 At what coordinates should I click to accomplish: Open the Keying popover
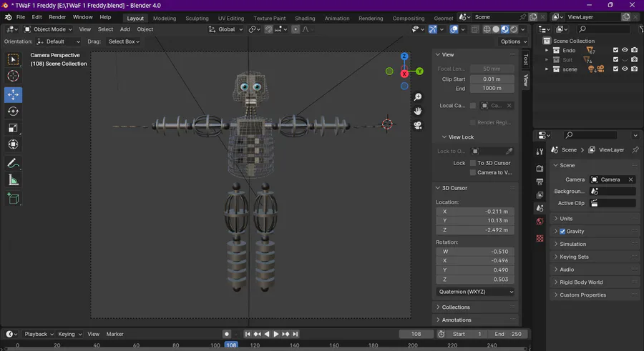coord(70,334)
